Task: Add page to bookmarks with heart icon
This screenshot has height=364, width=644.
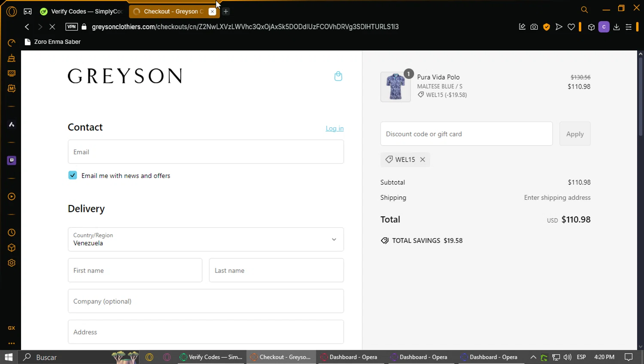Action: point(571,27)
